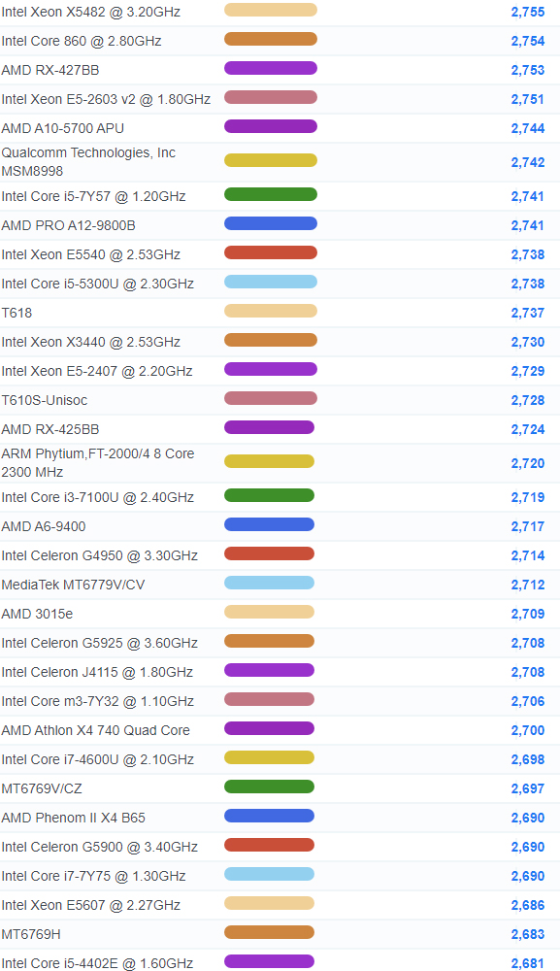Click score 2,714 for Celeron G4950
This screenshot has width=560, height=971.
pyautogui.click(x=528, y=555)
